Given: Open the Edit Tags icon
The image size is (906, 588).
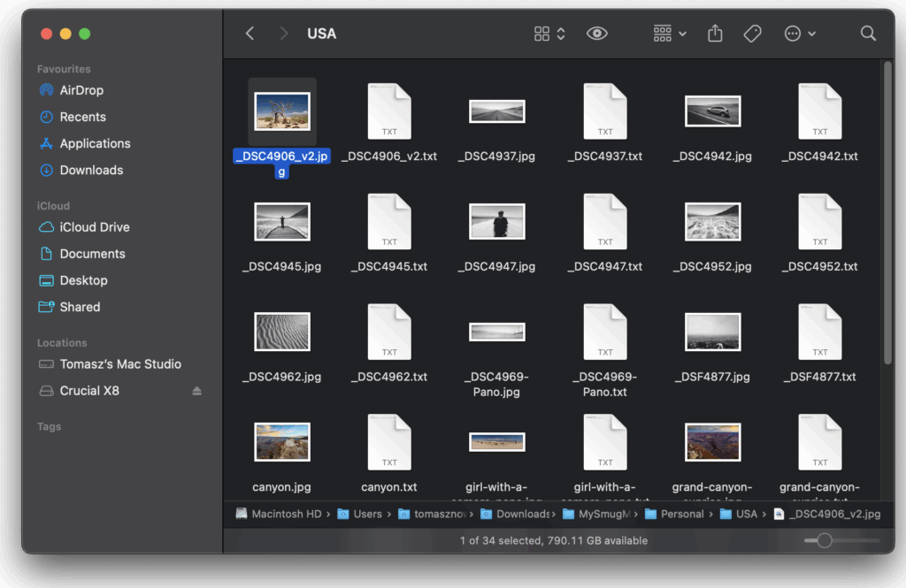Looking at the screenshot, I should [753, 33].
